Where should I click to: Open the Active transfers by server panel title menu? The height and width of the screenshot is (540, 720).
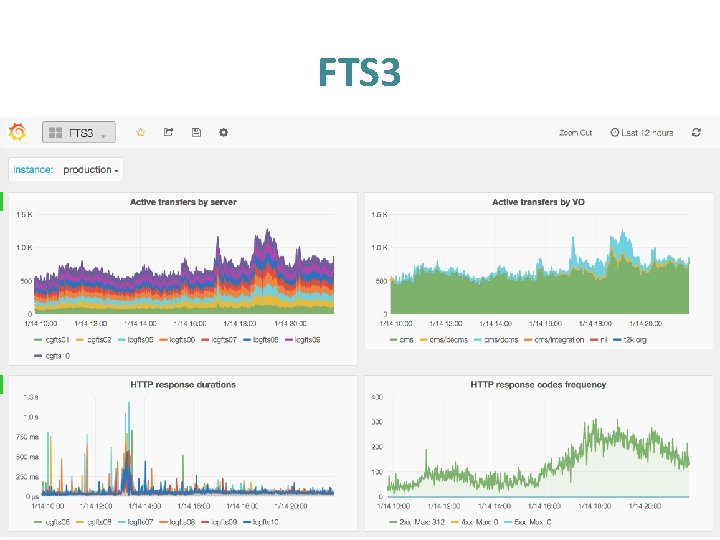[x=183, y=202]
